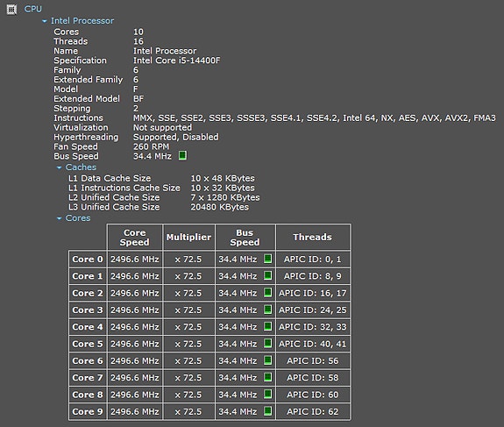
Task: Click the Extended Family label
Action: click(88, 80)
